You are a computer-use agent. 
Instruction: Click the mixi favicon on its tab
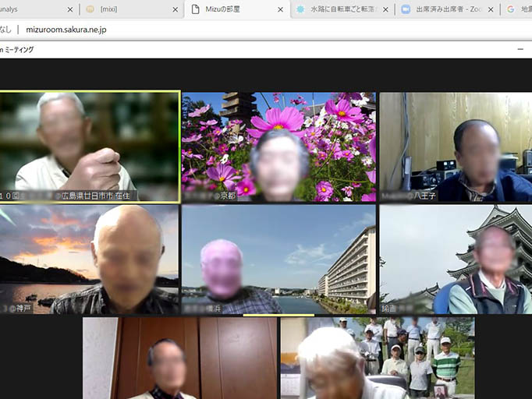[x=90, y=9]
